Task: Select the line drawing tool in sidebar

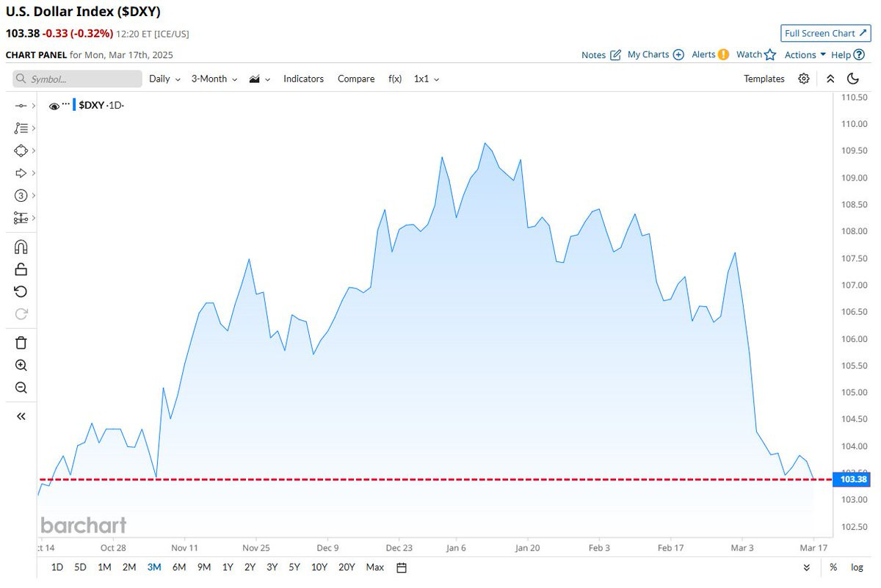Action: pos(21,106)
